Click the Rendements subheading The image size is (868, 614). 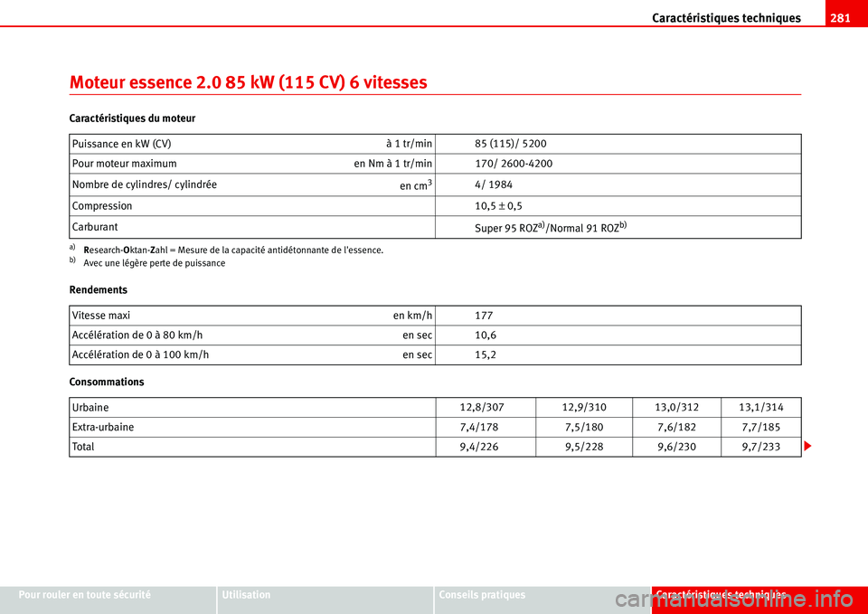98,290
